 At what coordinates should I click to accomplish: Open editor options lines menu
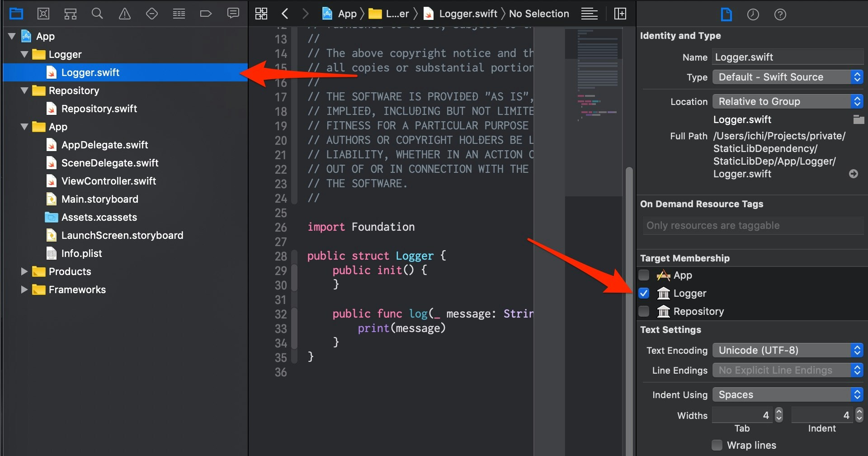590,14
